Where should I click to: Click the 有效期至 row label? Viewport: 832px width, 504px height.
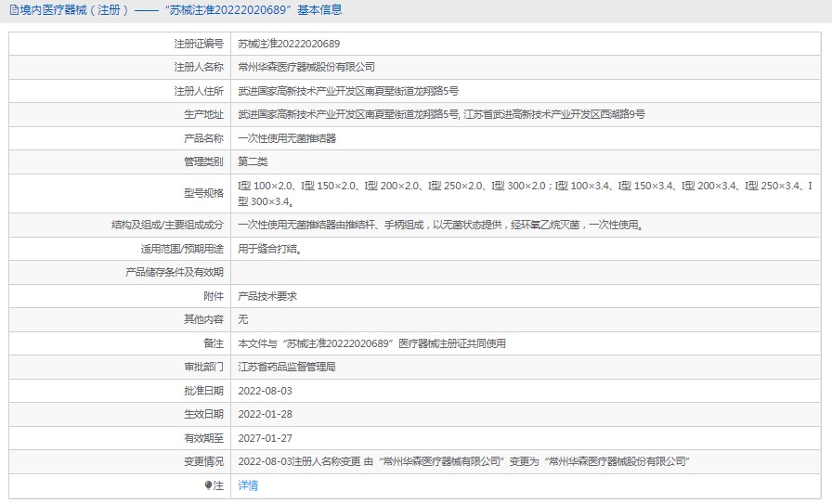pos(203,438)
